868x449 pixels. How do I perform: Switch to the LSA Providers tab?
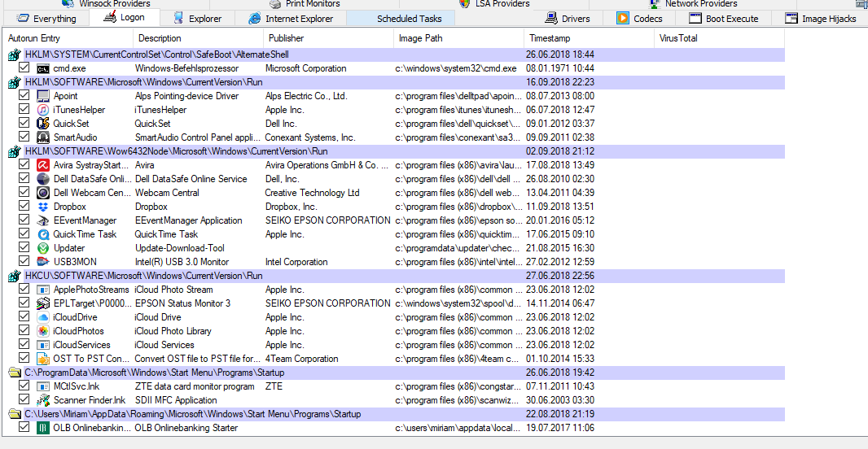(494, 4)
